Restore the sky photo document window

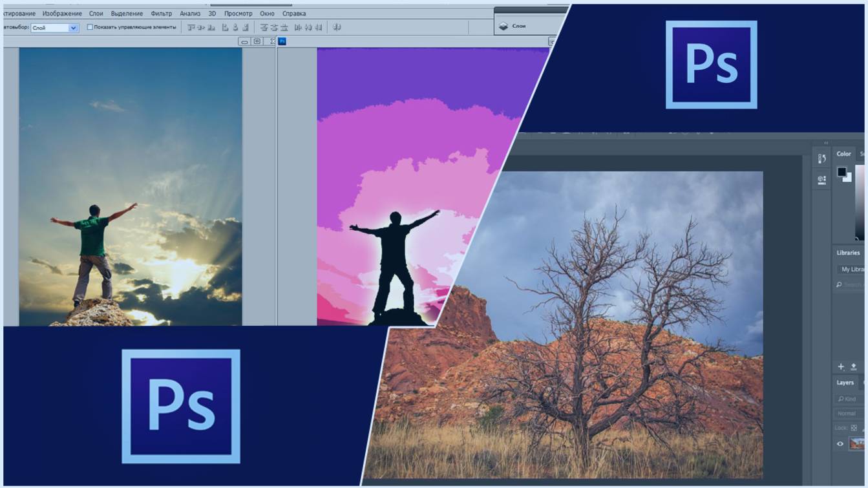click(x=257, y=41)
